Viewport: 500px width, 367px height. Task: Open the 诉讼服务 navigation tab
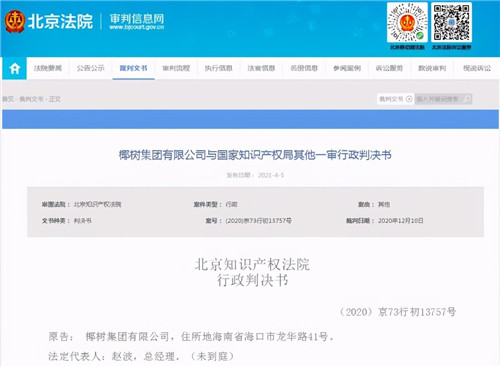389,68
